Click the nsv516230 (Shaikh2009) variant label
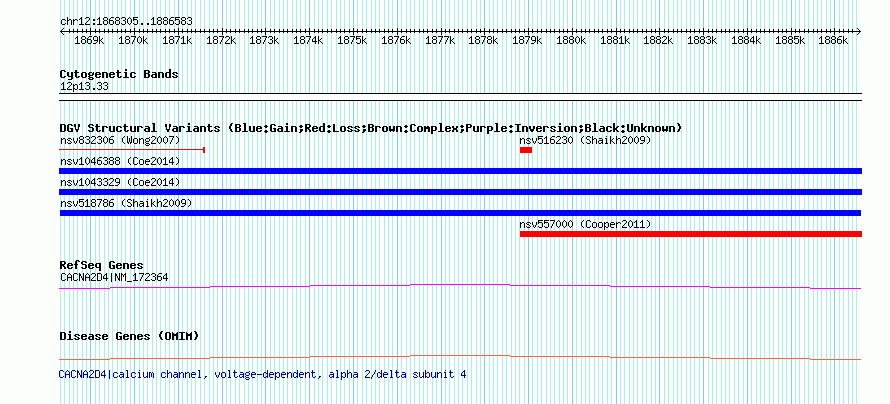This screenshot has width=890, height=404. click(x=585, y=140)
